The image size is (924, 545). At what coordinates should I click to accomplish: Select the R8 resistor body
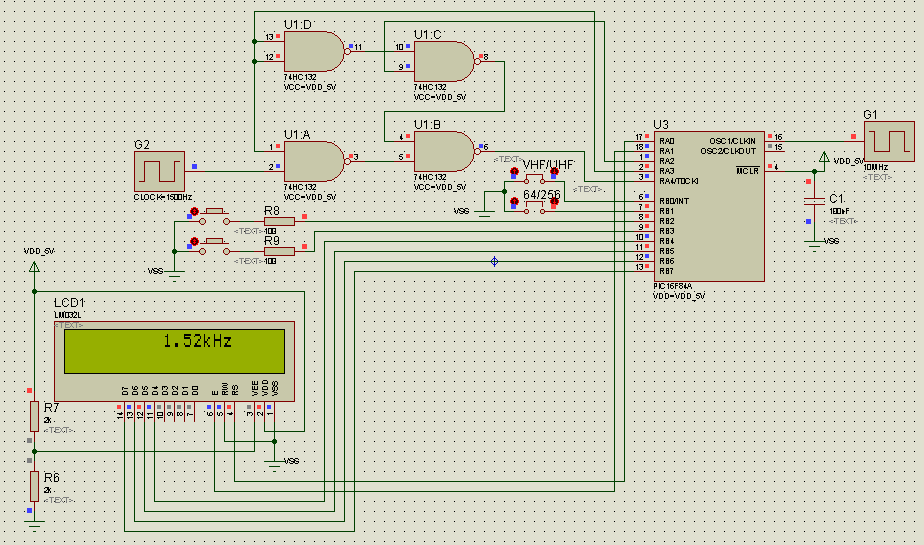pyautogui.click(x=279, y=221)
